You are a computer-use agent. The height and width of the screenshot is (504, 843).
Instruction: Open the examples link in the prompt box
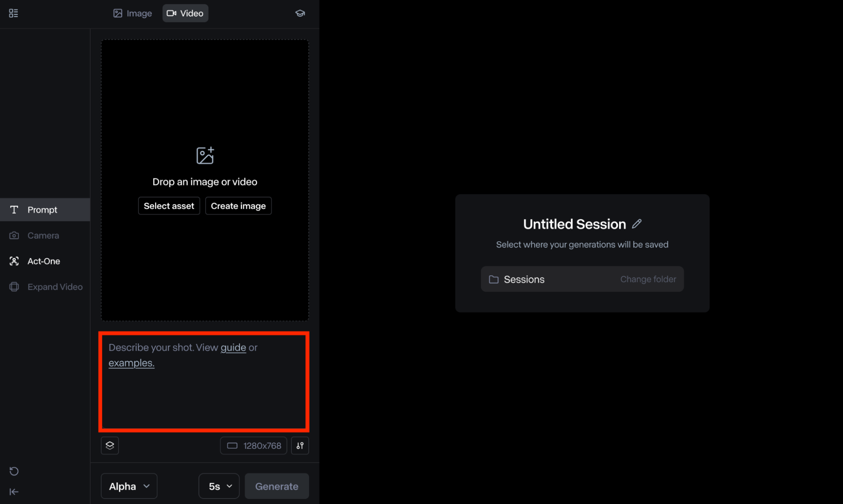click(132, 363)
